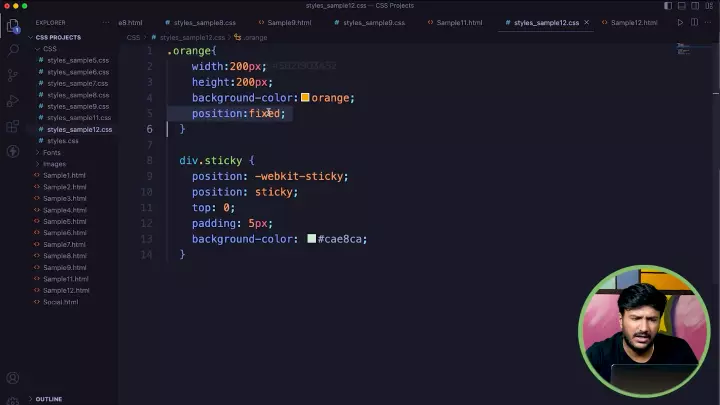Open Social.html from the file list
The height and width of the screenshot is (405, 720).
coord(60,301)
